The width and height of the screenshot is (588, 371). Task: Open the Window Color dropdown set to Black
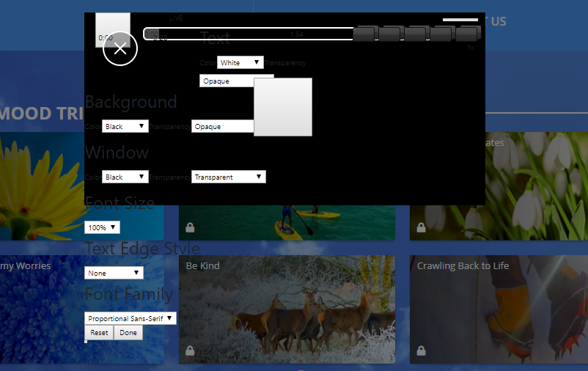tap(125, 177)
